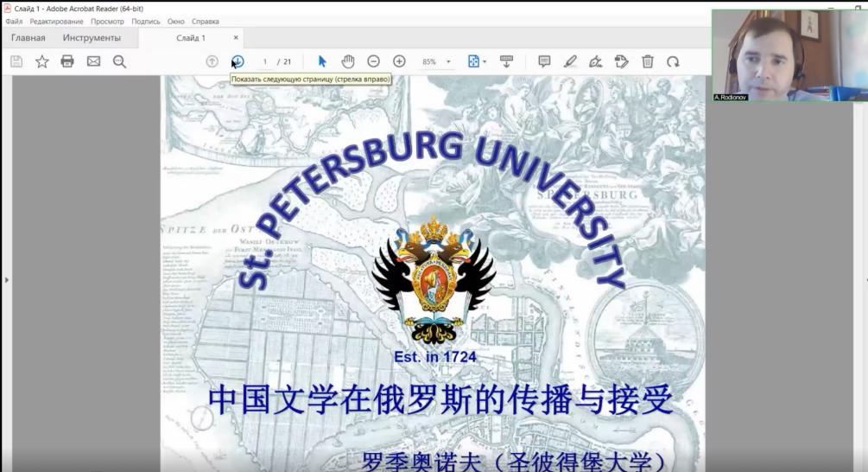Screen dimensions: 868x472
Task: Open the scrolling mode keyboard icon
Action: 506,61
